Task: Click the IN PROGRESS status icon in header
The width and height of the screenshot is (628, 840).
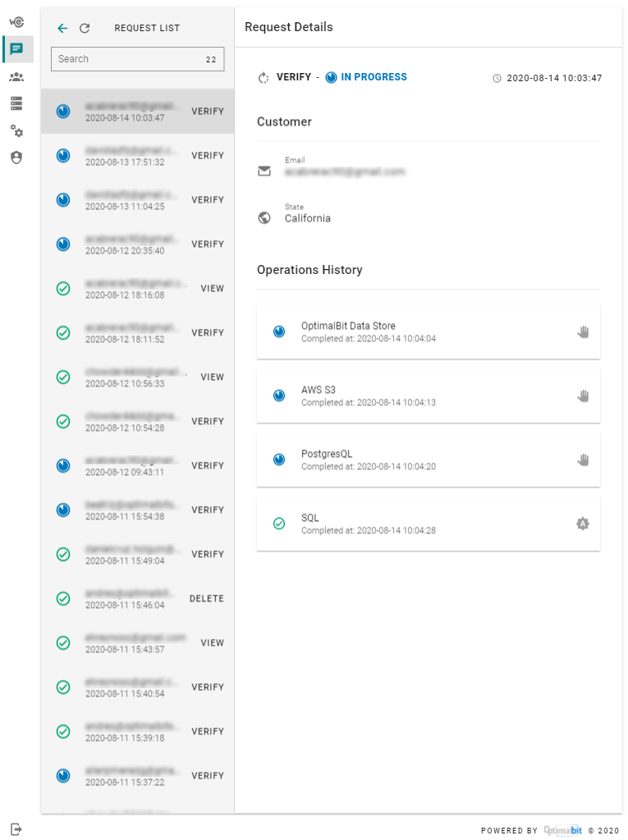Action: pyautogui.click(x=332, y=78)
